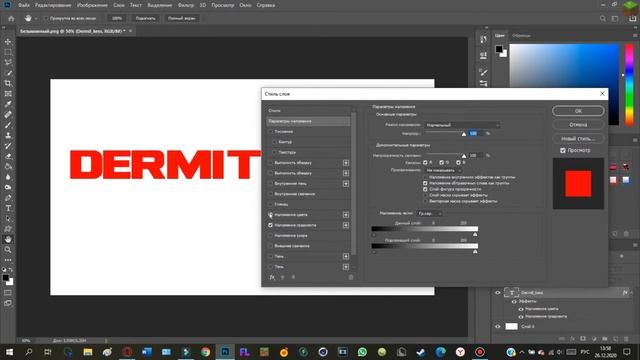
Task: Select the Brush tool
Action: pos(8,125)
